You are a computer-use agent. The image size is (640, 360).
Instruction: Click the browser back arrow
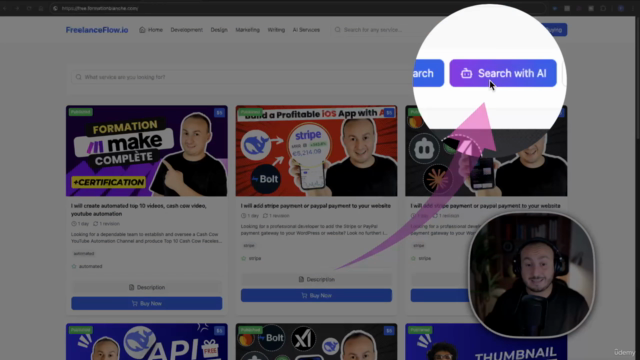click(x=5, y=8)
